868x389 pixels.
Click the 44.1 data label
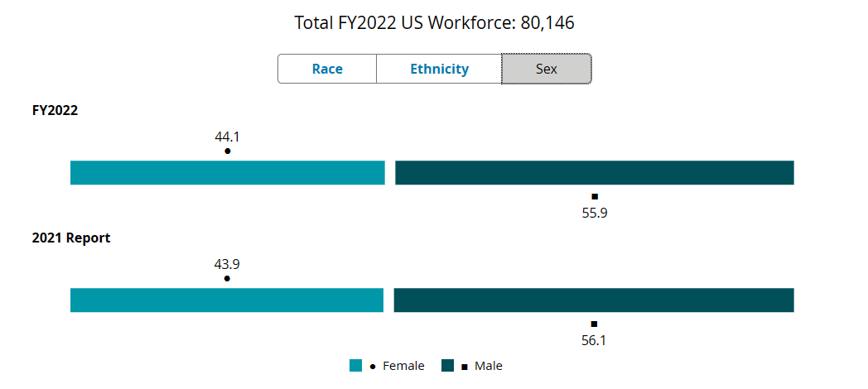pos(228,137)
